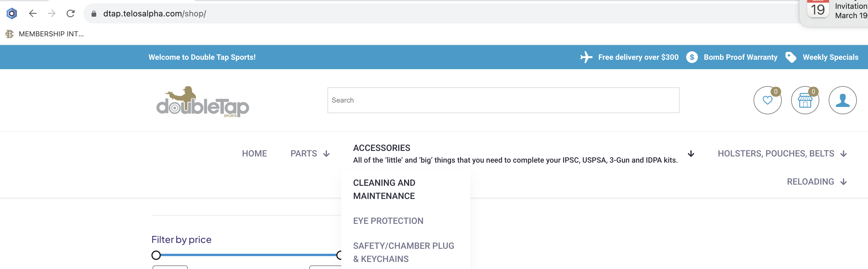
Task: Expand the ACCESSORIES menu arrow
Action: (x=691, y=154)
